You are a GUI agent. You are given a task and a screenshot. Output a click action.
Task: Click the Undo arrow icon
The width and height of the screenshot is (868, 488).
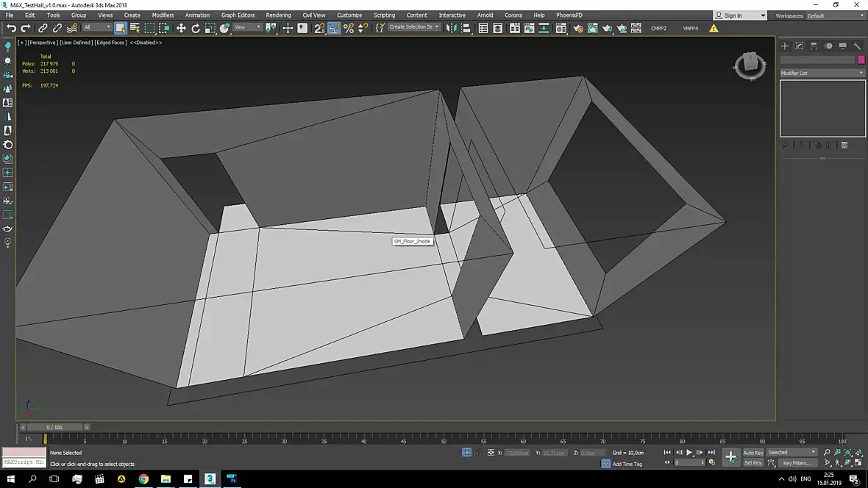[11, 28]
